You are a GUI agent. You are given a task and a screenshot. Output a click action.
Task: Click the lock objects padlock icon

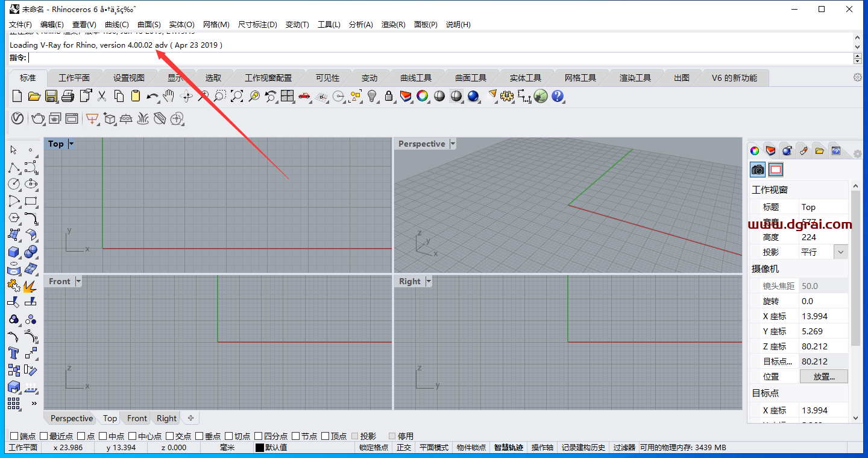point(389,96)
